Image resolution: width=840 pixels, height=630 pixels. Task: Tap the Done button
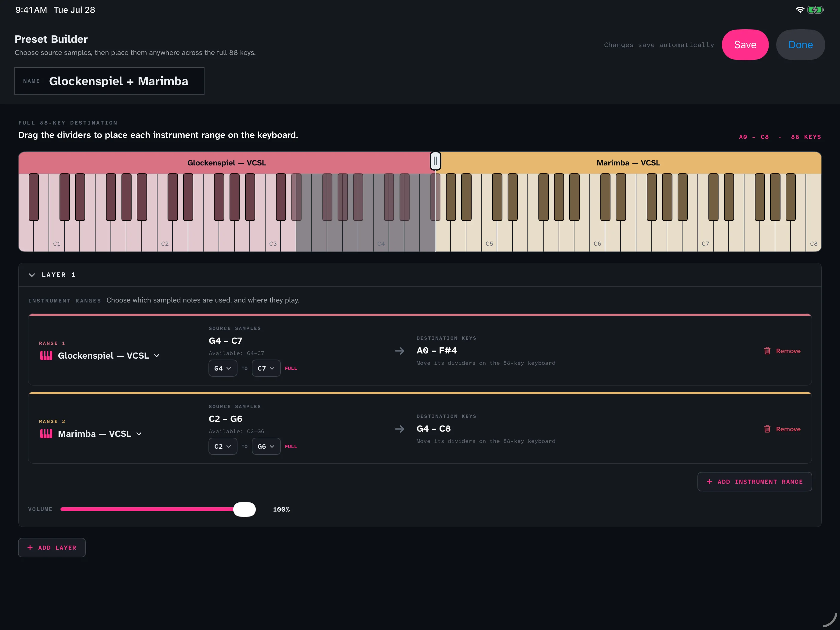click(800, 45)
